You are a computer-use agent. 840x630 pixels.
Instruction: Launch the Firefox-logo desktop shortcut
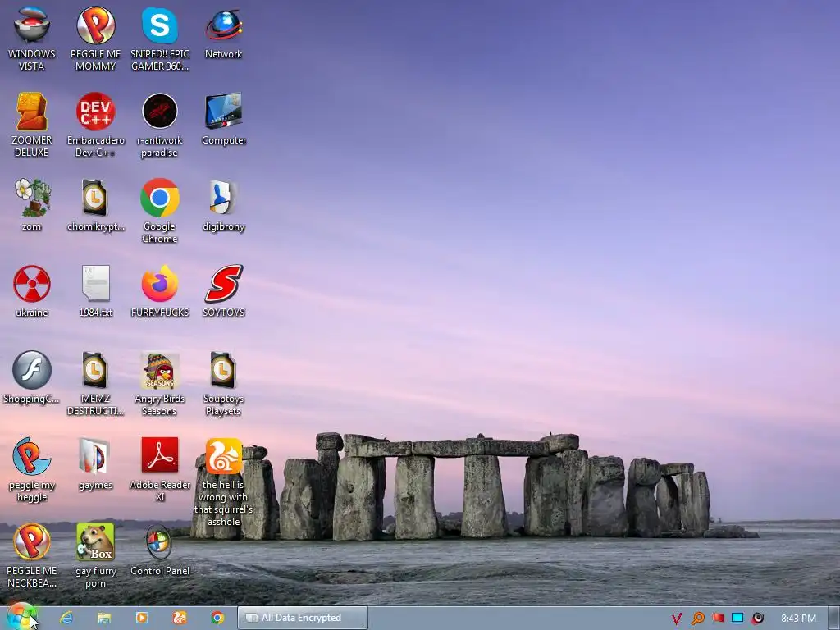tap(160, 291)
